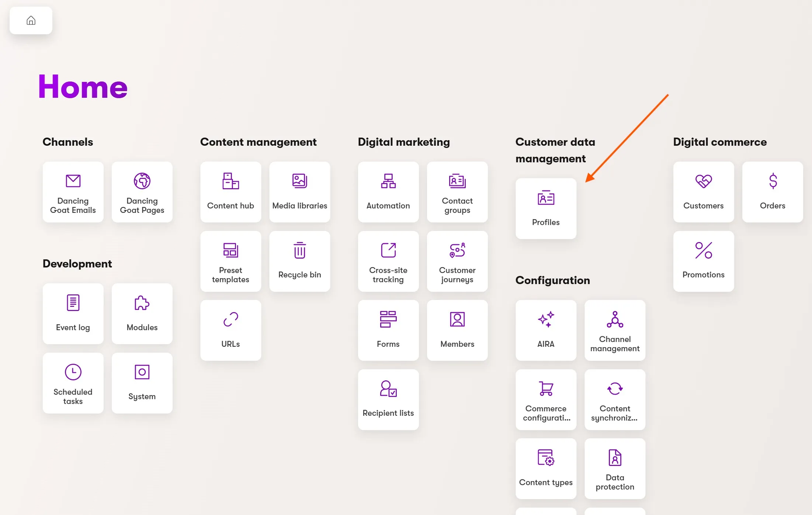Open Media libraries tile
This screenshot has height=515, width=812.
[x=299, y=192]
